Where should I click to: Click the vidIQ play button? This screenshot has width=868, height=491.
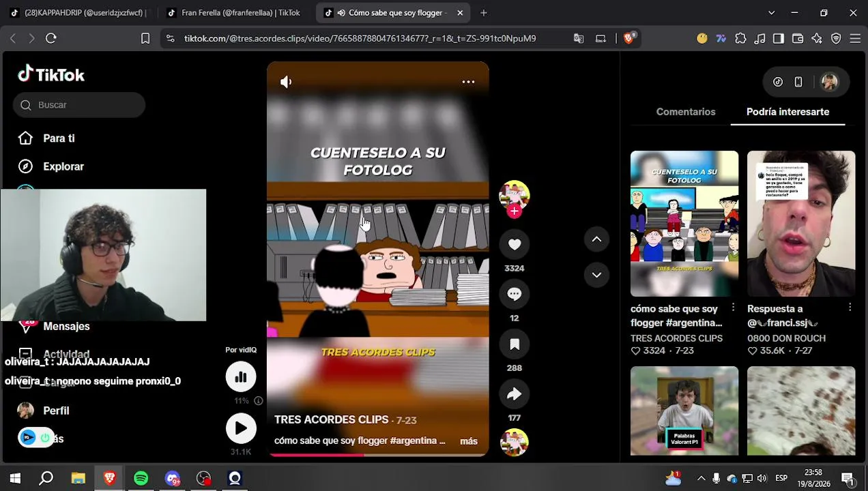pyautogui.click(x=241, y=428)
